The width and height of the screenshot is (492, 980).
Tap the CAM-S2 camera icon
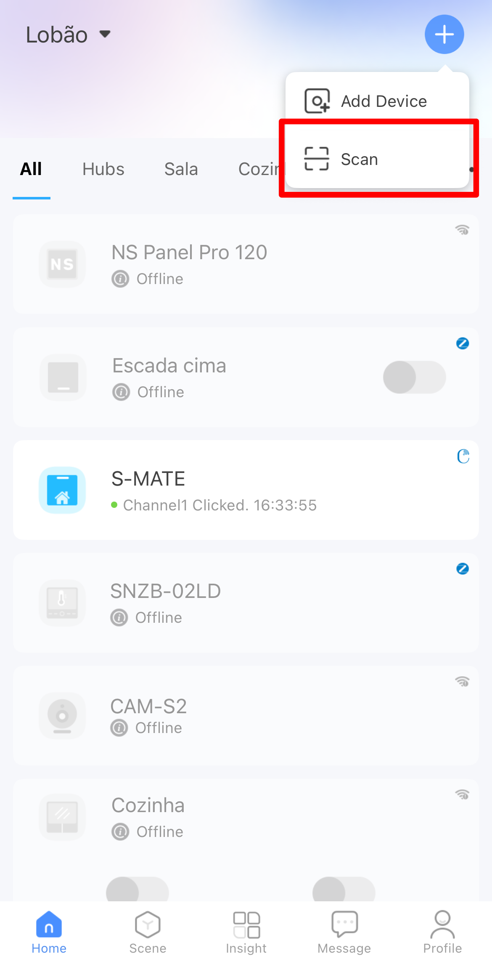(62, 716)
